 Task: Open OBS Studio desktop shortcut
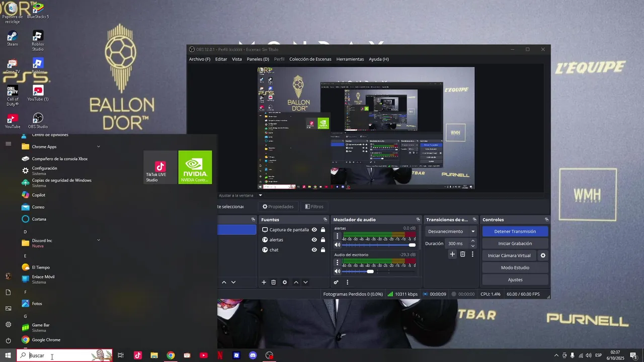click(x=38, y=121)
